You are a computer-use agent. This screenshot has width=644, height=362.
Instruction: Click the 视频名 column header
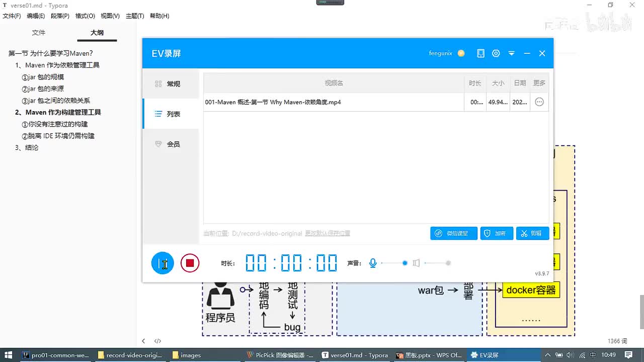click(x=334, y=83)
